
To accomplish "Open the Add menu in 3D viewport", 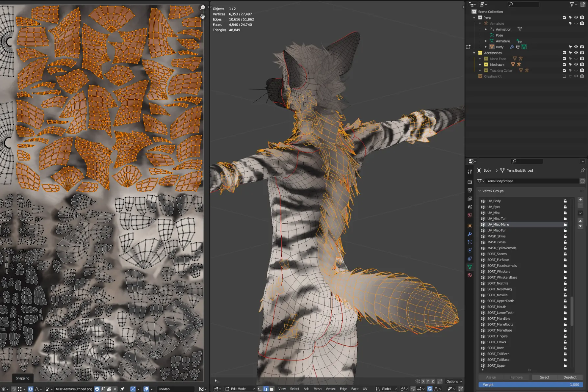I will pos(306,389).
